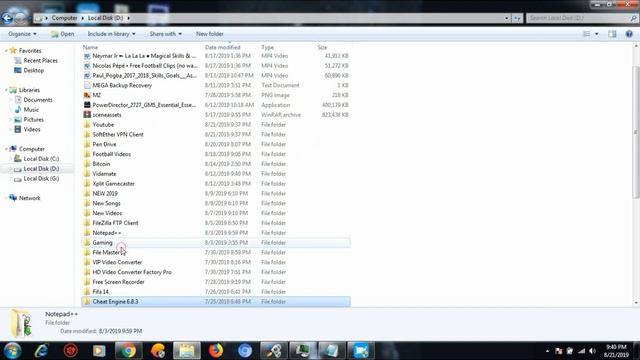Open the Share with dropdown
Screen dimensions: 640x360
pos(165,34)
